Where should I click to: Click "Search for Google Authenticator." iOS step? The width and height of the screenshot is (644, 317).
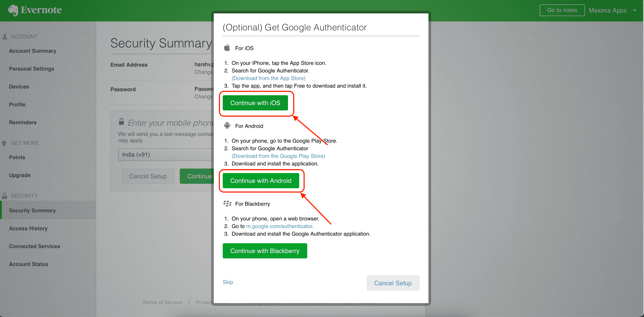tap(271, 70)
